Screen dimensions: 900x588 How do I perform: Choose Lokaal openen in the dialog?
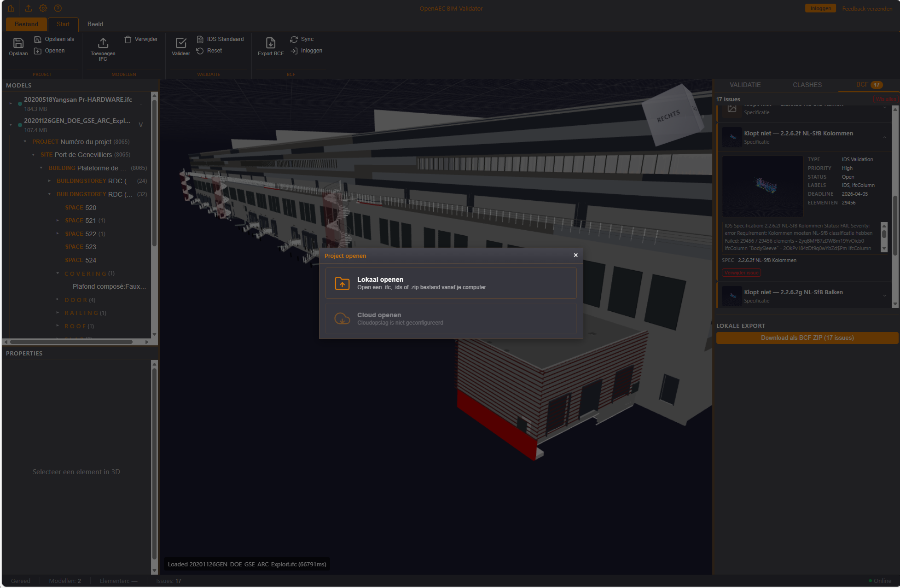click(451, 283)
